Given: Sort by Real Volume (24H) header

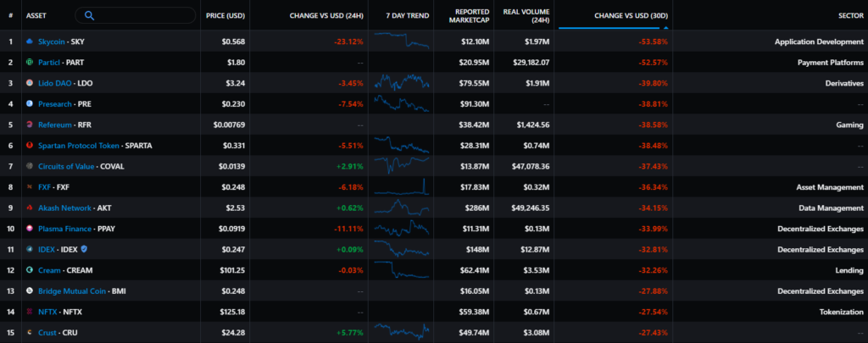Looking at the screenshot, I should click(x=526, y=15).
